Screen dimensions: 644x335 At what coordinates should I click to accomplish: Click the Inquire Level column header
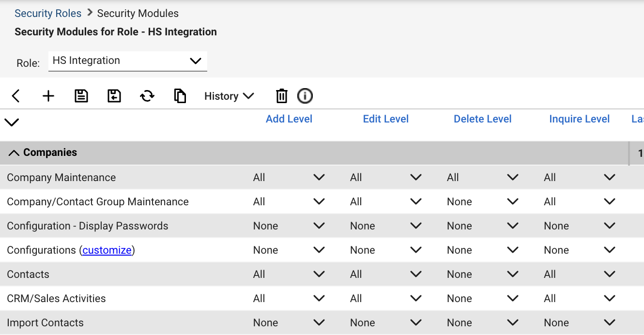(579, 119)
